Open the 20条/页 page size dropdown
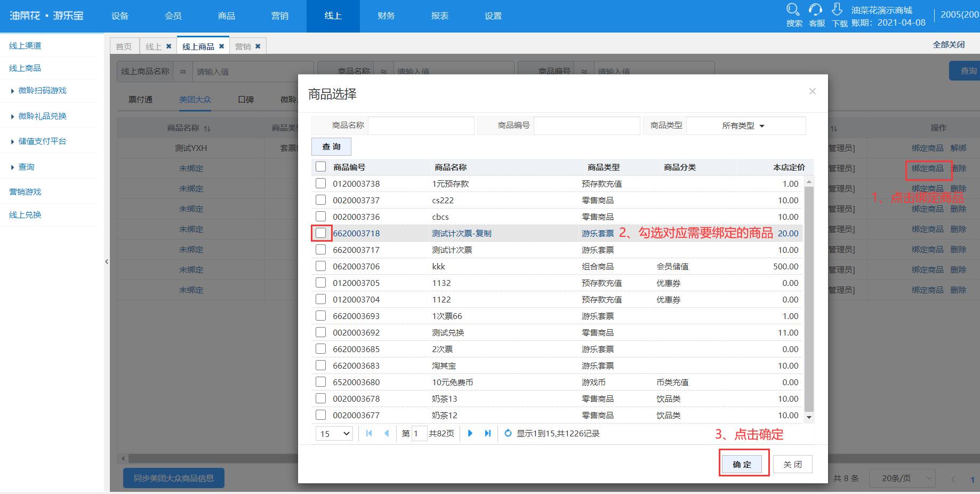This screenshot has height=494, width=980. (902, 478)
